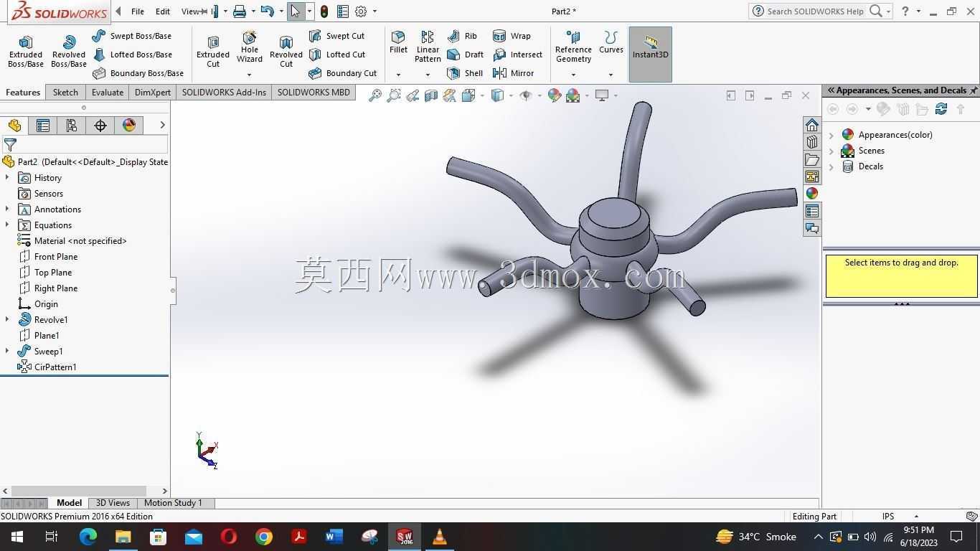Open the Hole Wizard dropdown arrow

click(250, 75)
